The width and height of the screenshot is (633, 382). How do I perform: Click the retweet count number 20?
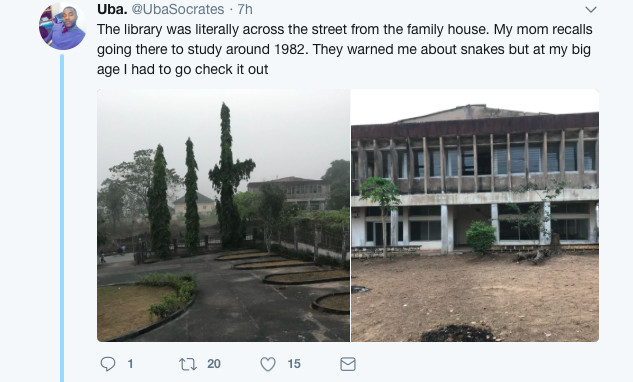tap(214, 364)
